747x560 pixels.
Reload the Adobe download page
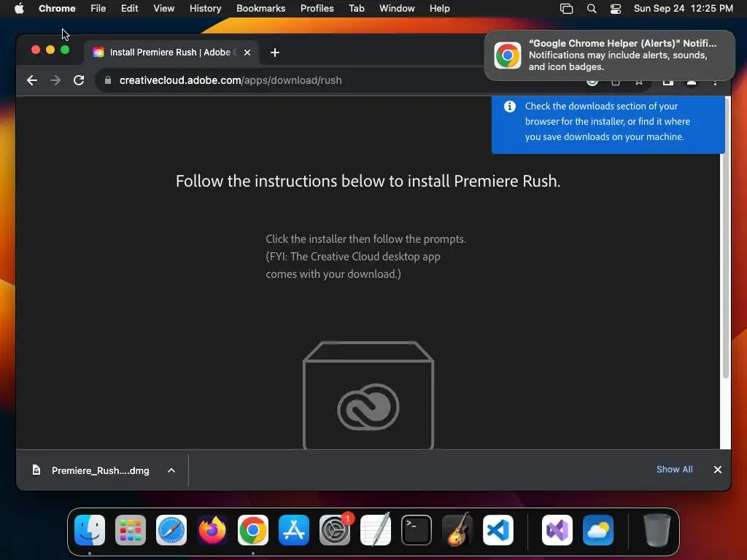click(x=79, y=80)
